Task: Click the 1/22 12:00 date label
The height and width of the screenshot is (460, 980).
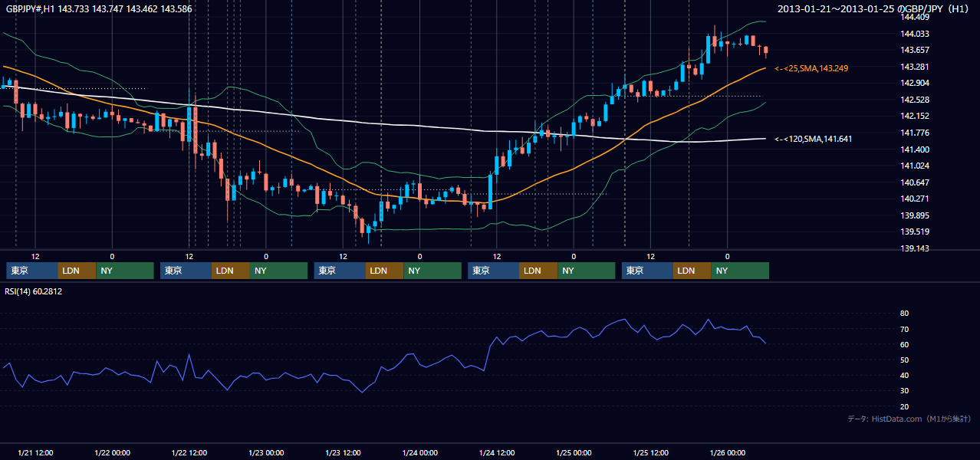Action: (x=189, y=453)
